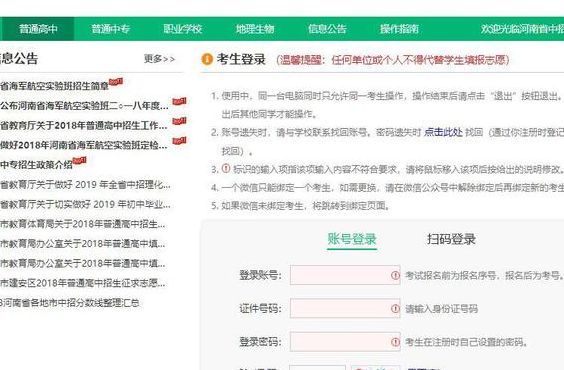
Task: Open 河南省各地市中招分数线整理汇总 notice
Action: [x=69, y=303]
